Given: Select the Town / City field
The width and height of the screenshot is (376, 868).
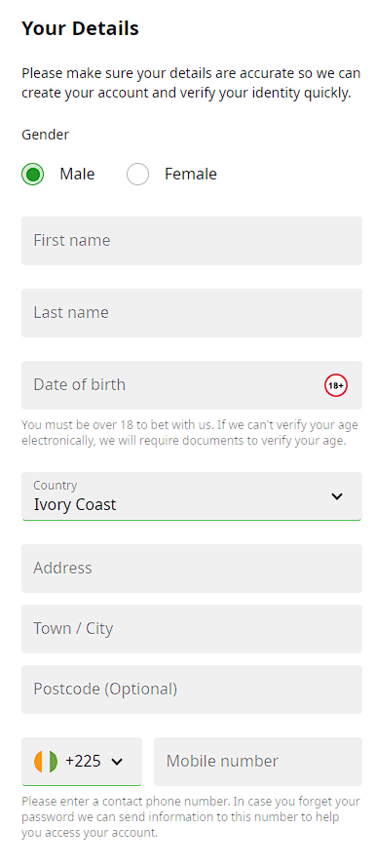Looking at the screenshot, I should [192, 629].
